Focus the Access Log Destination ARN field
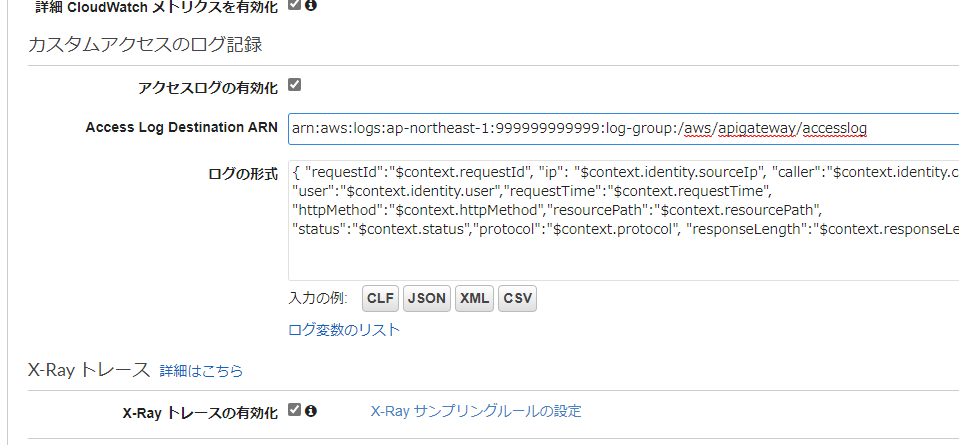Screen dimensions: 959x445 click(623, 128)
